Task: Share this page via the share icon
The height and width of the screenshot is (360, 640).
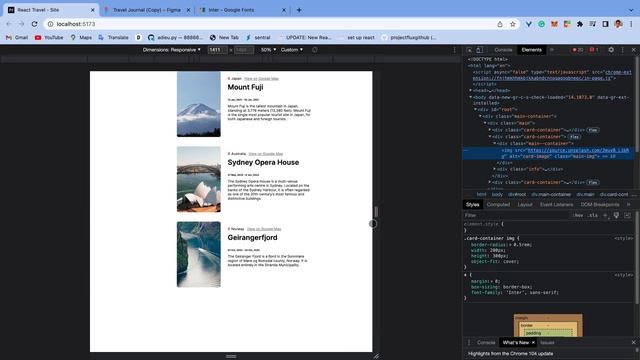Action: (x=500, y=24)
